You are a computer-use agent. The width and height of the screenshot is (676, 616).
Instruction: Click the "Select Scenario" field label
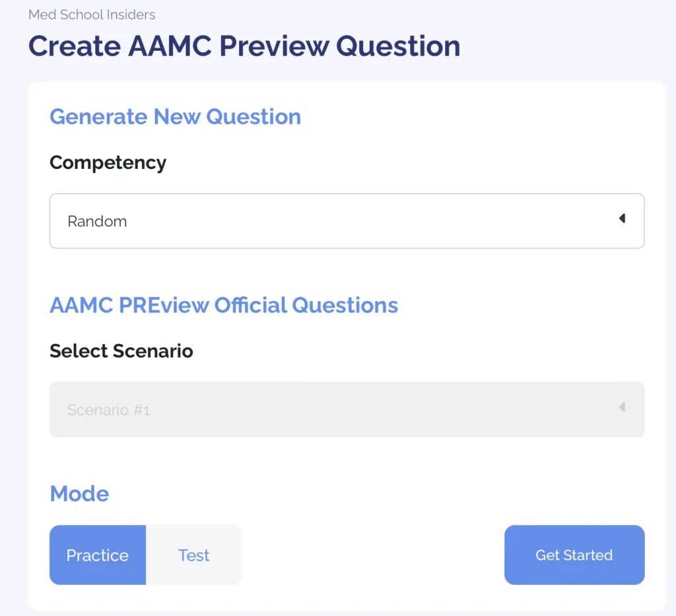(x=121, y=351)
